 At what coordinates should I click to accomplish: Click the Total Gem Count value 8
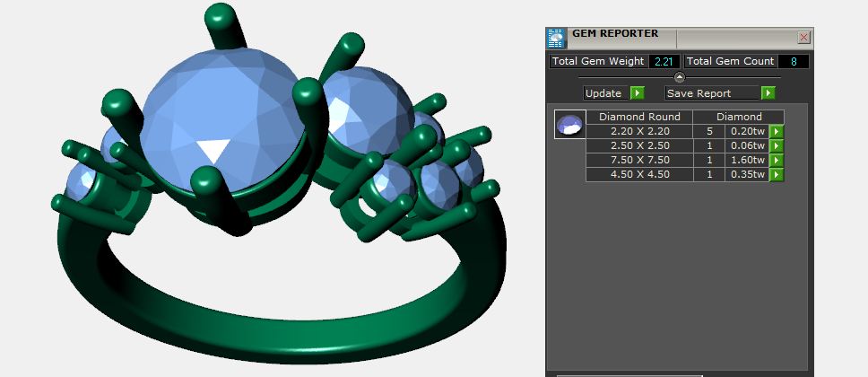pos(794,62)
